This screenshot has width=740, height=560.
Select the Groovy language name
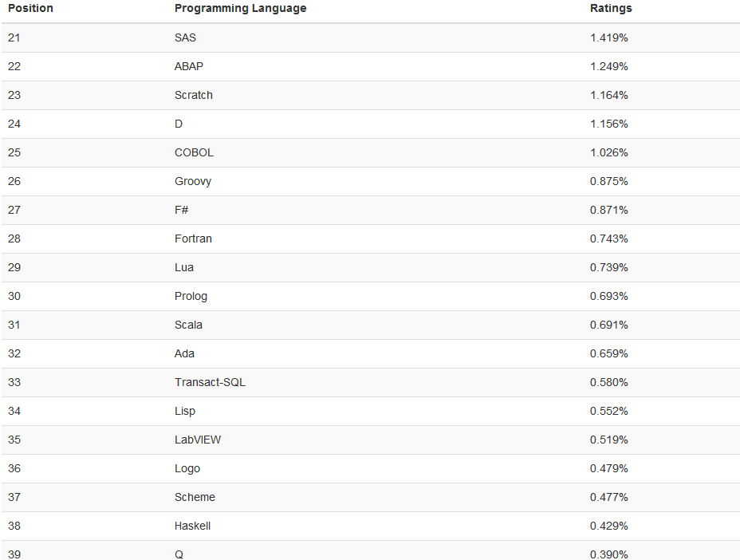[x=193, y=181]
